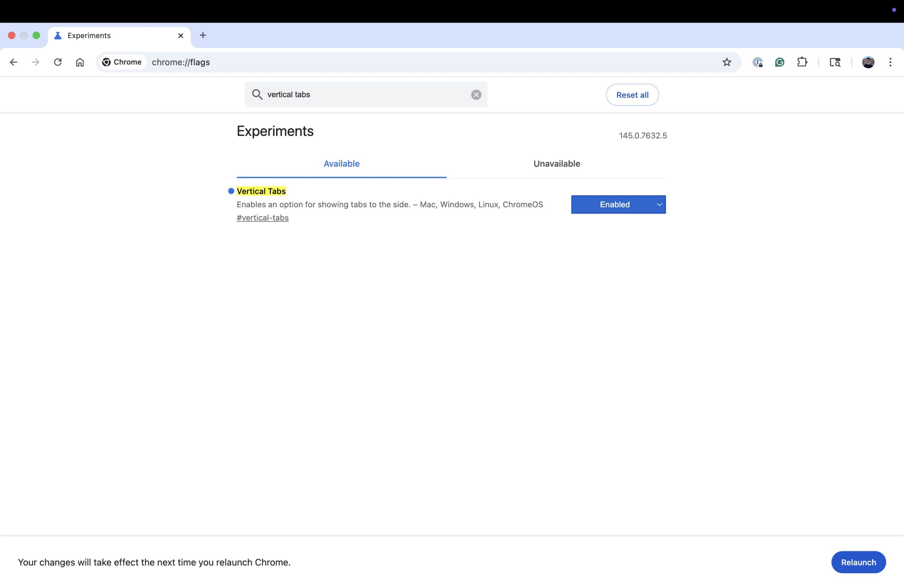Bookmark this page with star icon
The width and height of the screenshot is (904, 588).
point(726,62)
